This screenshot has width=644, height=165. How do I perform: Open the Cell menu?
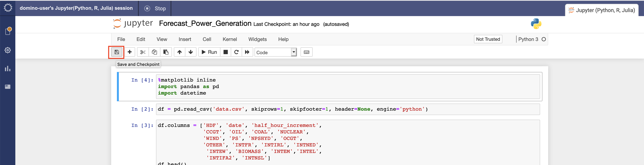tap(207, 39)
